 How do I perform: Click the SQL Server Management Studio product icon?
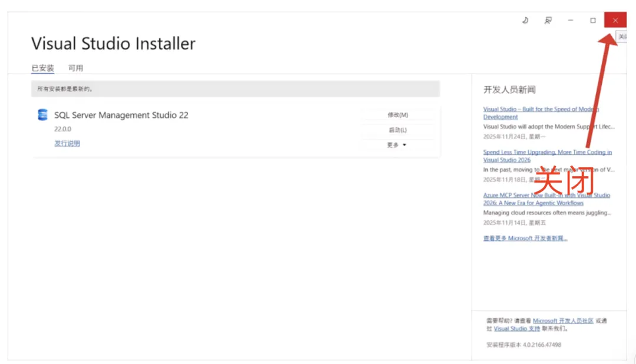click(42, 115)
